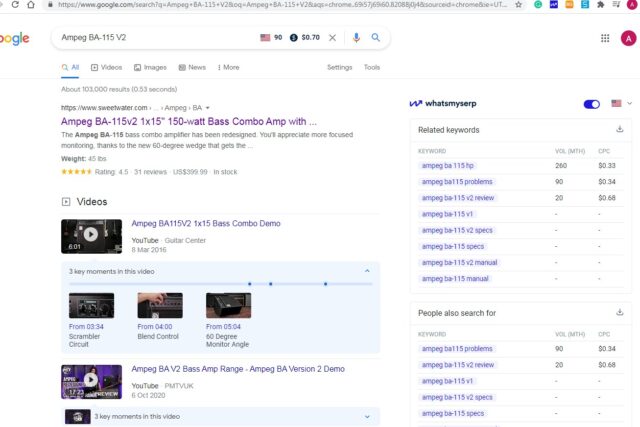
Task: Expand key moments for the PMTVUK video
Action: [x=367, y=416]
